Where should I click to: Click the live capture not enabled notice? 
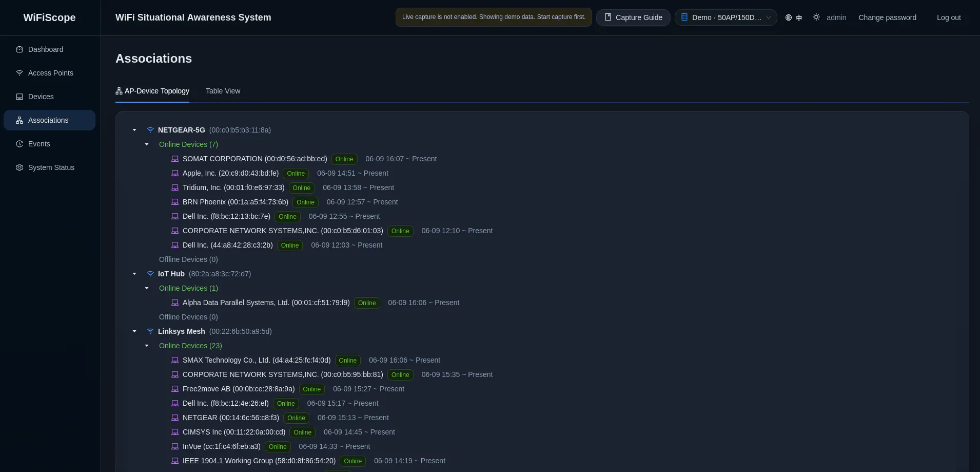[x=494, y=17]
